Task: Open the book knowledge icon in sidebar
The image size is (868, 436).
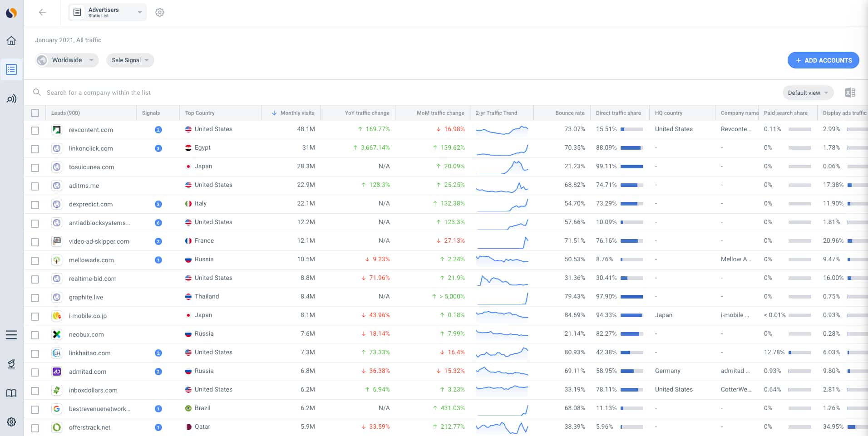Action: [x=11, y=393]
